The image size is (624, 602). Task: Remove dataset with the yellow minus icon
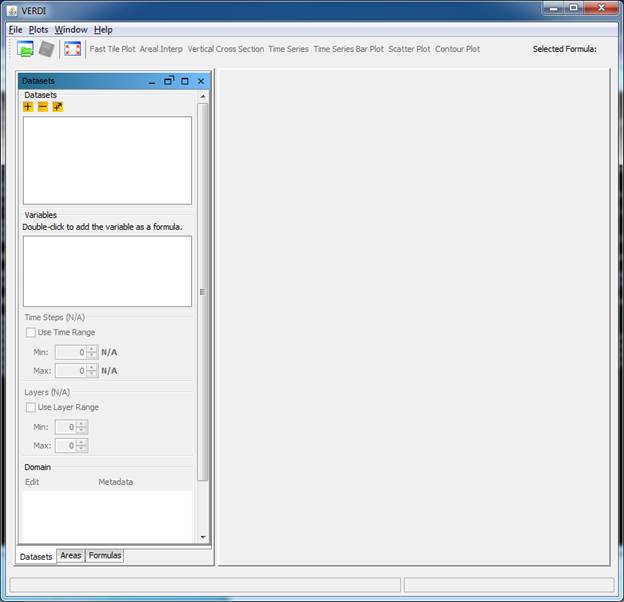[x=43, y=107]
